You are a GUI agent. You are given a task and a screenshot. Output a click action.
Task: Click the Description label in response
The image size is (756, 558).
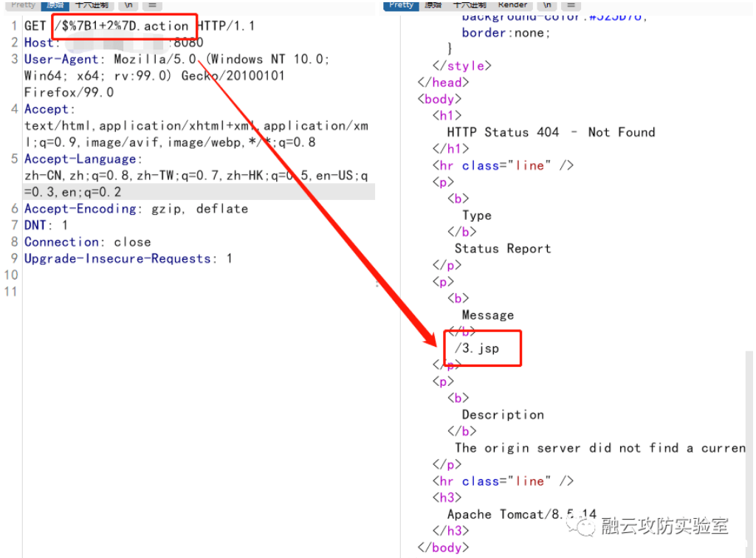[x=502, y=415]
